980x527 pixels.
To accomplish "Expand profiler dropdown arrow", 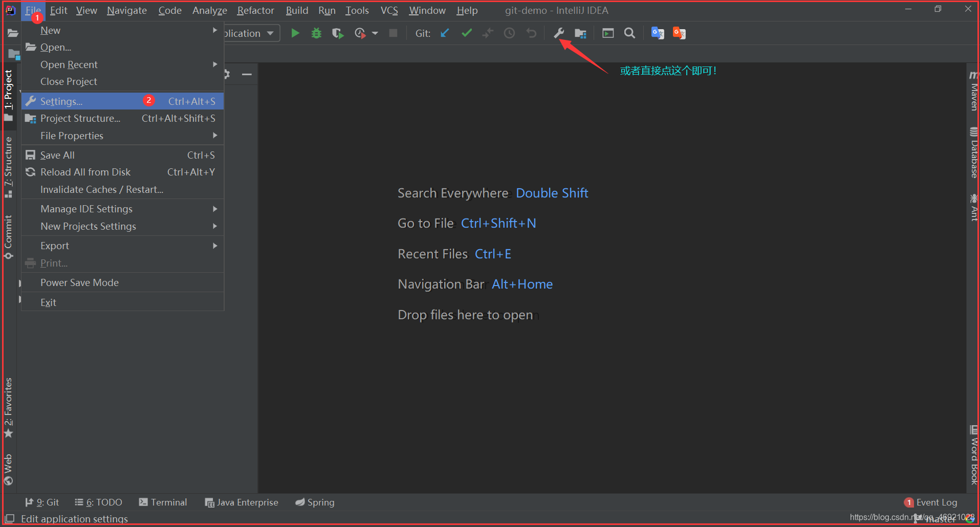I will 375,33.
